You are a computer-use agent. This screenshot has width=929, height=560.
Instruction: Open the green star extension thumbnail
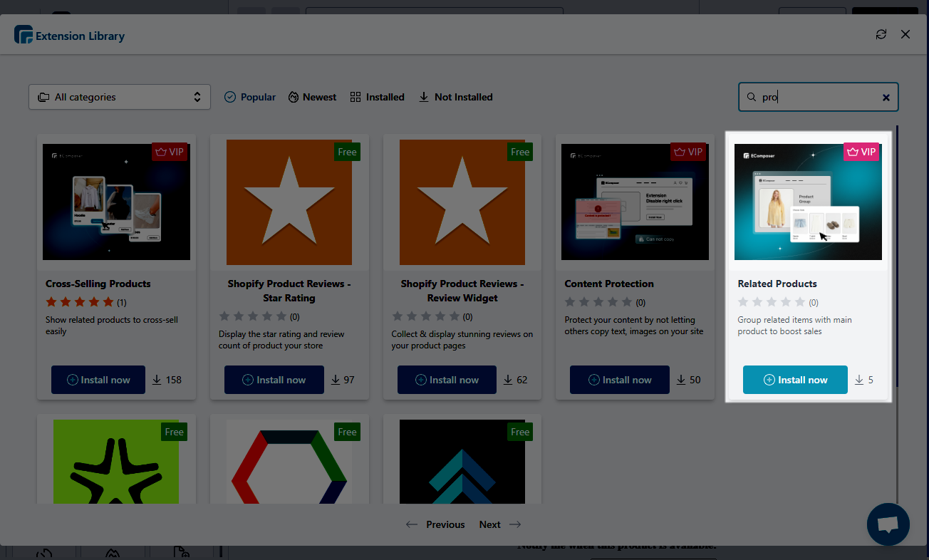[x=116, y=462]
